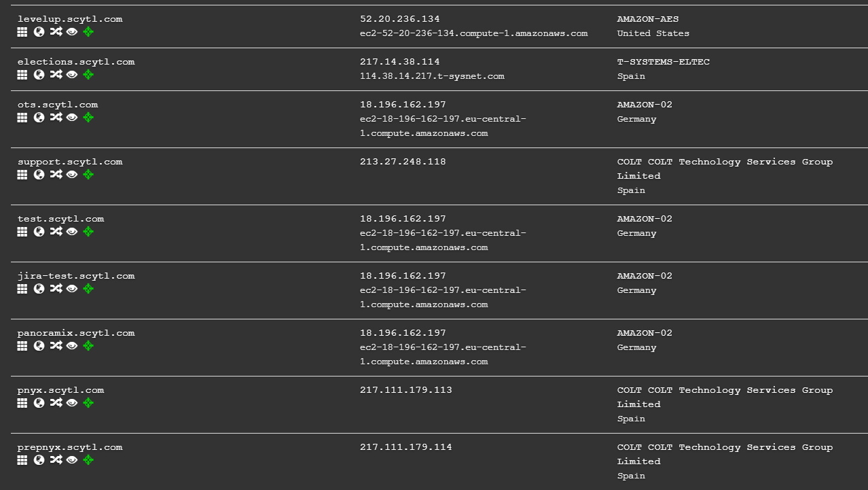
Task: Click the shuffle arrows icon under pnyx.scytl.com
Action: pyautogui.click(x=56, y=403)
